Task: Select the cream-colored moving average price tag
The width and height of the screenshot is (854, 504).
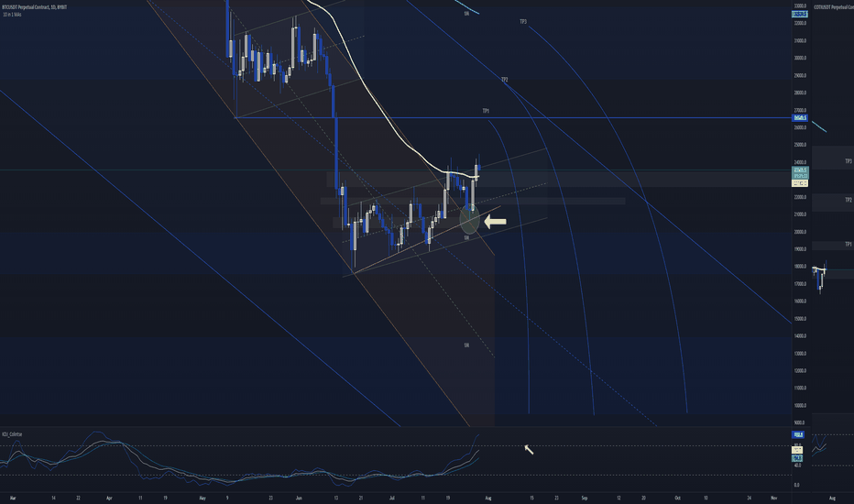Action: click(x=800, y=183)
